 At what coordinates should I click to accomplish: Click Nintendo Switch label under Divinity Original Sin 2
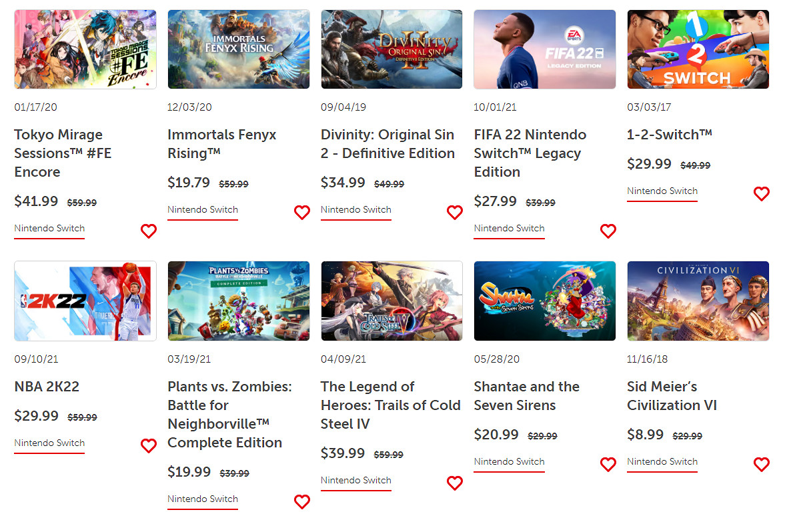click(x=356, y=210)
